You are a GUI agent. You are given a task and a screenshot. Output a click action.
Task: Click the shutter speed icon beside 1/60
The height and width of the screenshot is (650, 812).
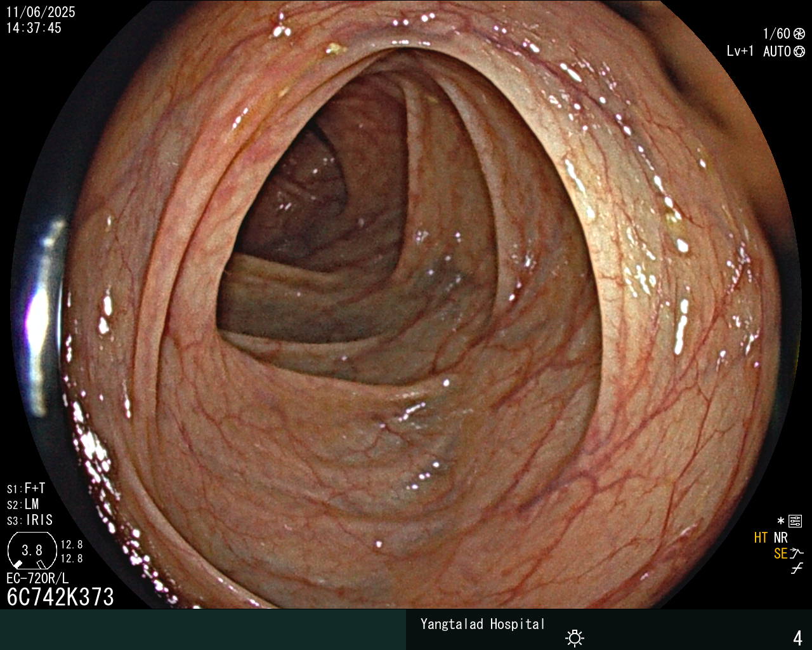799,34
